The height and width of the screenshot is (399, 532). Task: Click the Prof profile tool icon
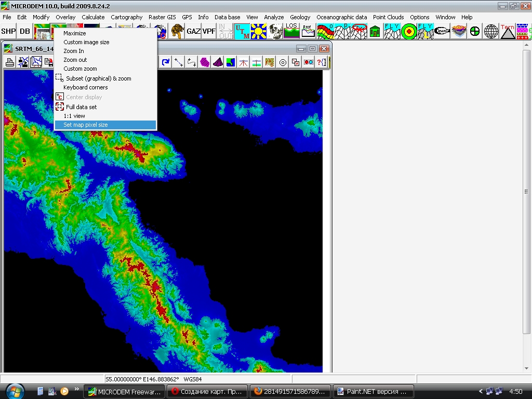point(308,31)
